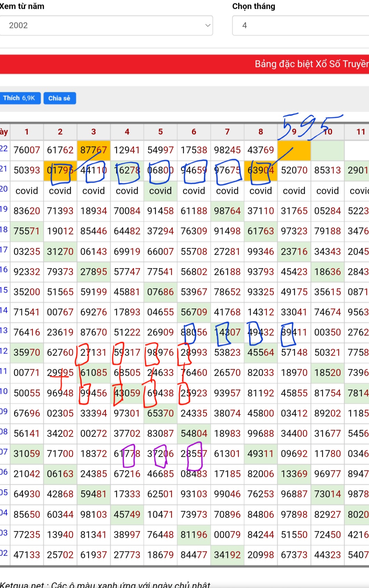The width and height of the screenshot is (369, 588).
Task: Select the result cell 34192 in the bottom row
Action: pos(227,555)
